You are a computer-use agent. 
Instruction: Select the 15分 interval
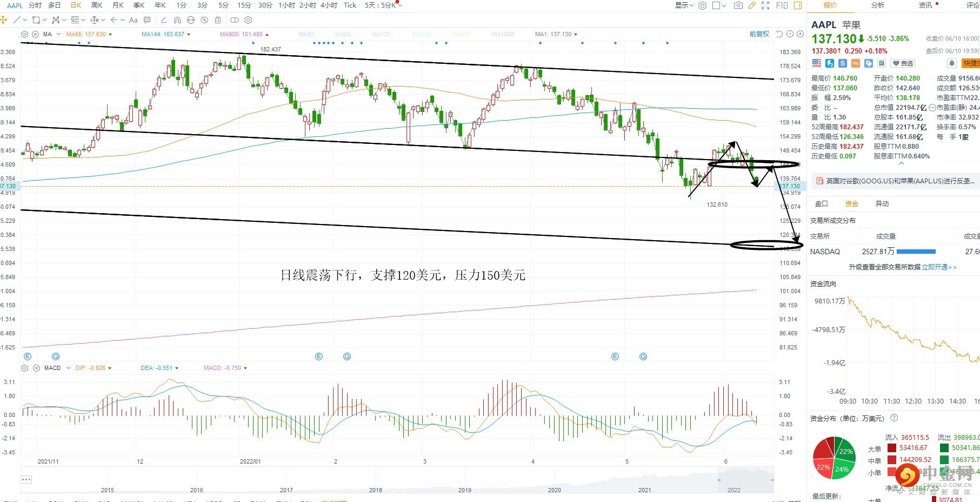[244, 5]
